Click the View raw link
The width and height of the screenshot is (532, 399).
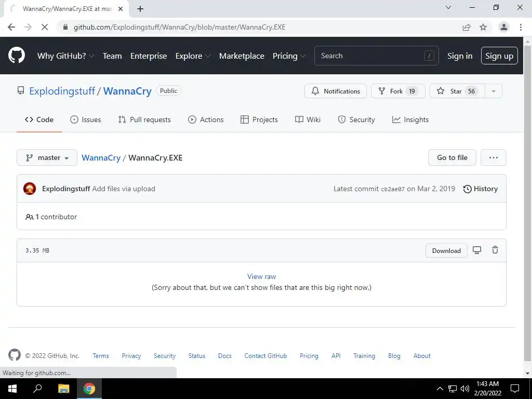click(x=262, y=276)
